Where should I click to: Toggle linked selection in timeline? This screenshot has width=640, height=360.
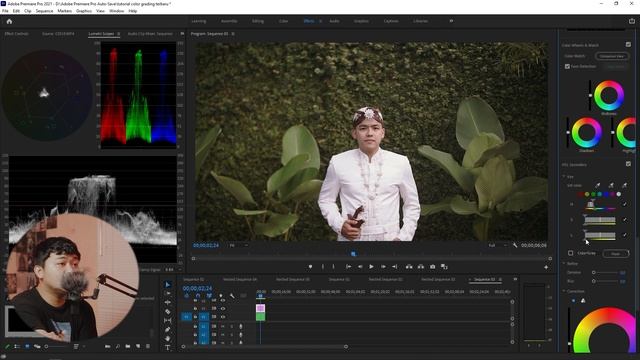(x=209, y=296)
